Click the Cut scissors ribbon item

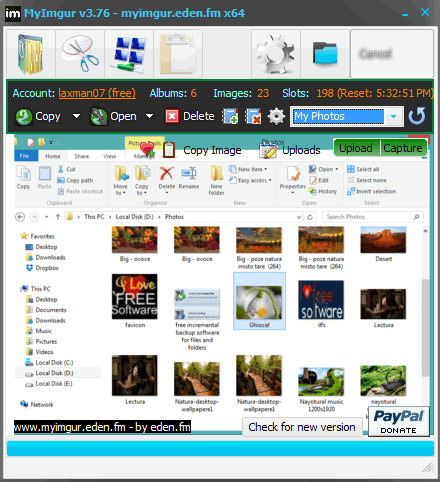pyautogui.click(x=67, y=169)
